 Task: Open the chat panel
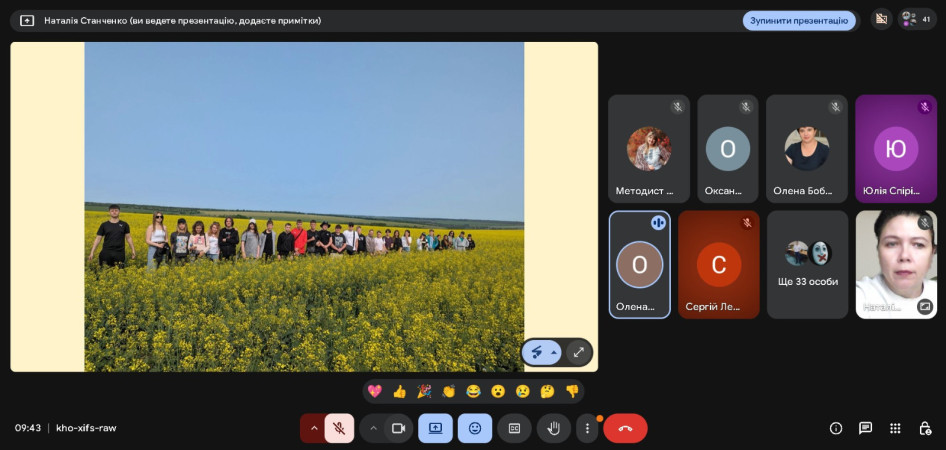pos(865,428)
